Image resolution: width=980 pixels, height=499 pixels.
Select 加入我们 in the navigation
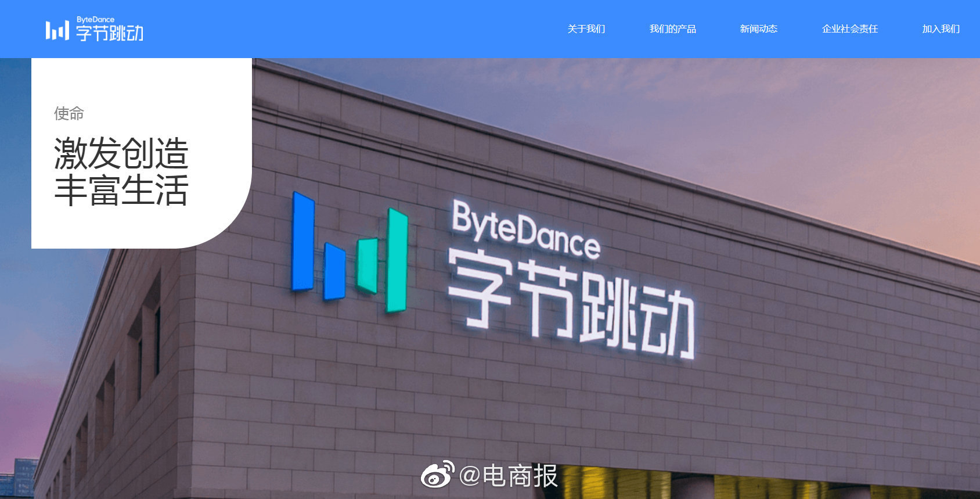(941, 29)
